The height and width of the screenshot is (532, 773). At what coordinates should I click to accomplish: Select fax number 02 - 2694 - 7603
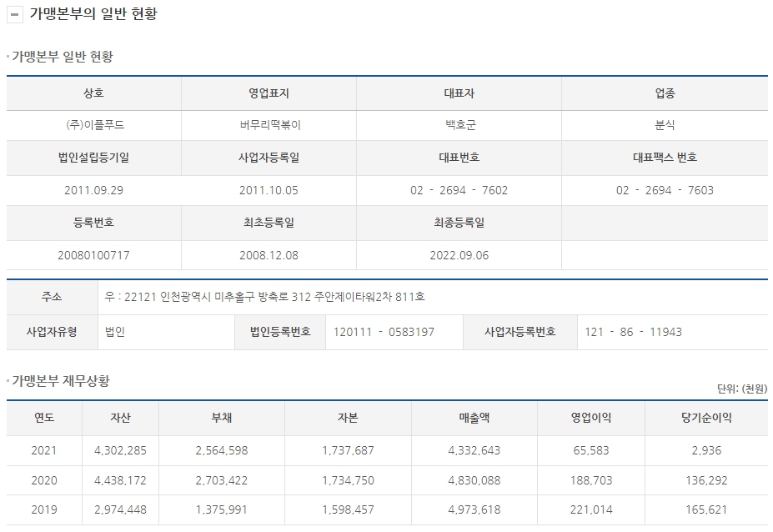pyautogui.click(x=665, y=190)
